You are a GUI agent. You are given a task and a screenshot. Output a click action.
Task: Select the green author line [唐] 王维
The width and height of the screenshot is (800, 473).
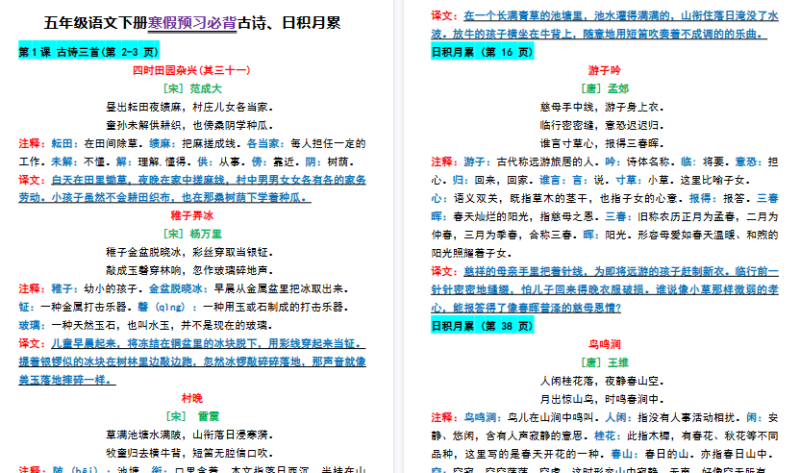605,363
